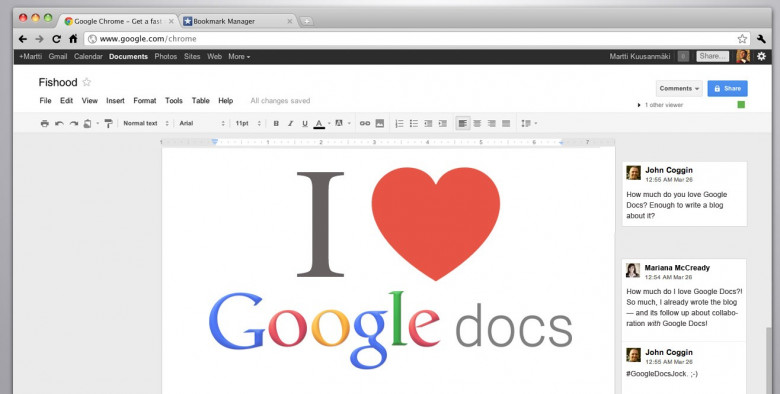Viewport: 780px width, 394px height.
Task: Apply the text color
Action: pos(319,123)
